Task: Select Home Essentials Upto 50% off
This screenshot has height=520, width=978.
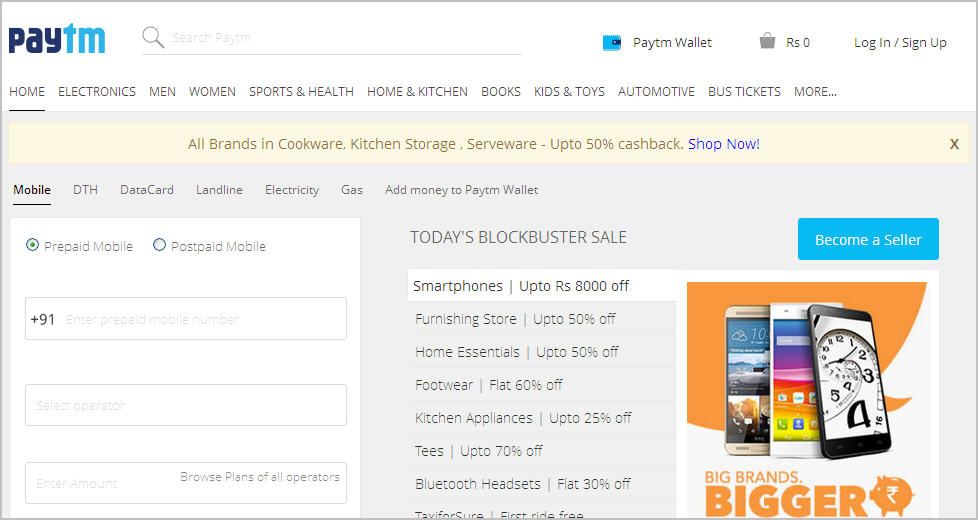Action: click(x=541, y=352)
